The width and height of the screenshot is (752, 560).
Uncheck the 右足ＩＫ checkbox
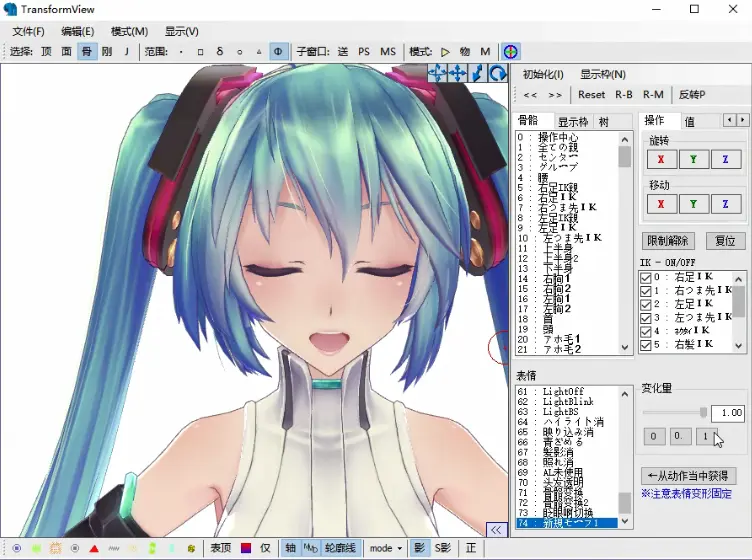[x=646, y=278]
